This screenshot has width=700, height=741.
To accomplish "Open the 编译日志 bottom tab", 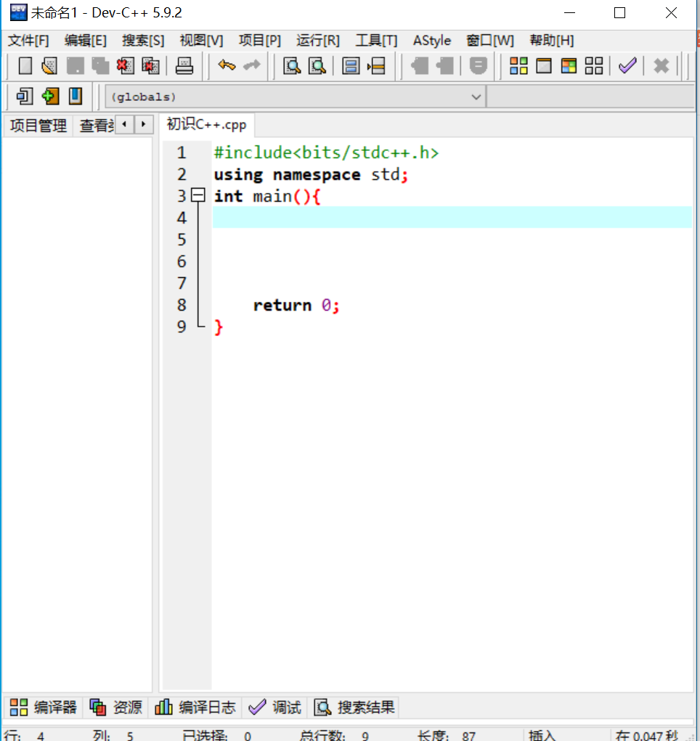I will coord(195,708).
